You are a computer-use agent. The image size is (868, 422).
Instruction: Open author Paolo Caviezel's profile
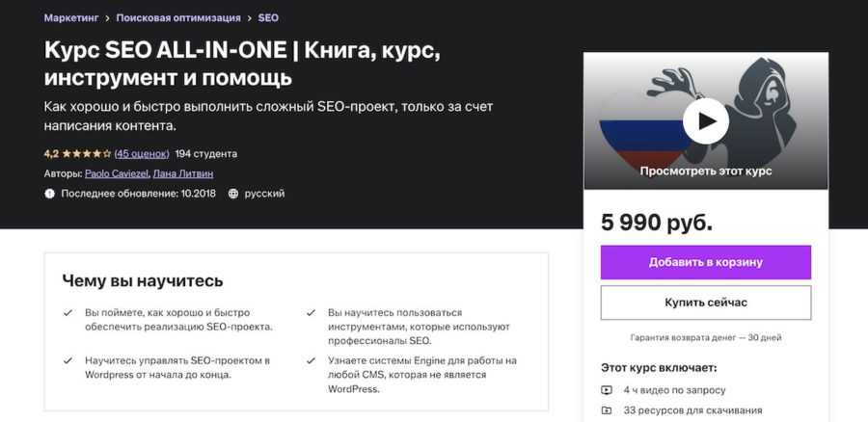click(116, 173)
